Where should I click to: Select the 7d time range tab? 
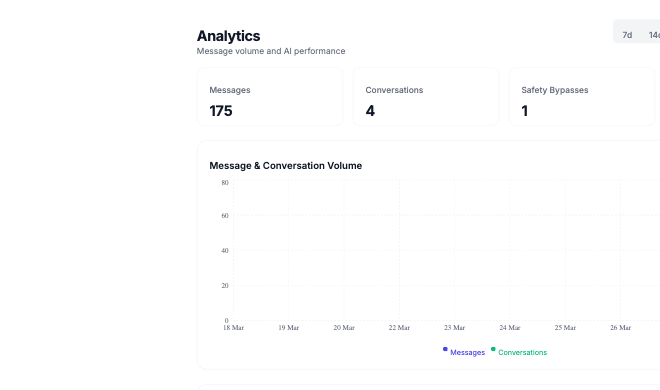pos(627,35)
